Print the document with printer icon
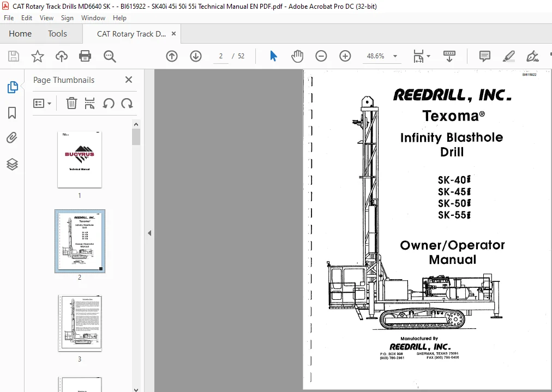 pos(85,56)
